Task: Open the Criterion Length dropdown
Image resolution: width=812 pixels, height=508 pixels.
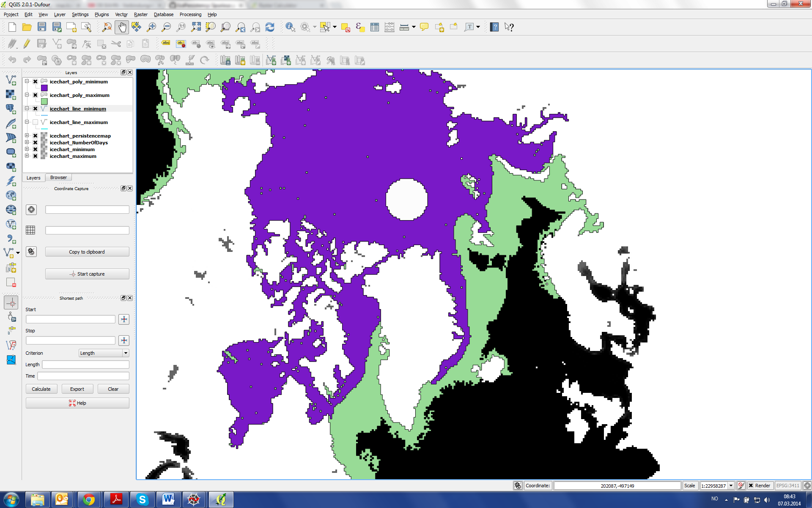Action: (104, 353)
